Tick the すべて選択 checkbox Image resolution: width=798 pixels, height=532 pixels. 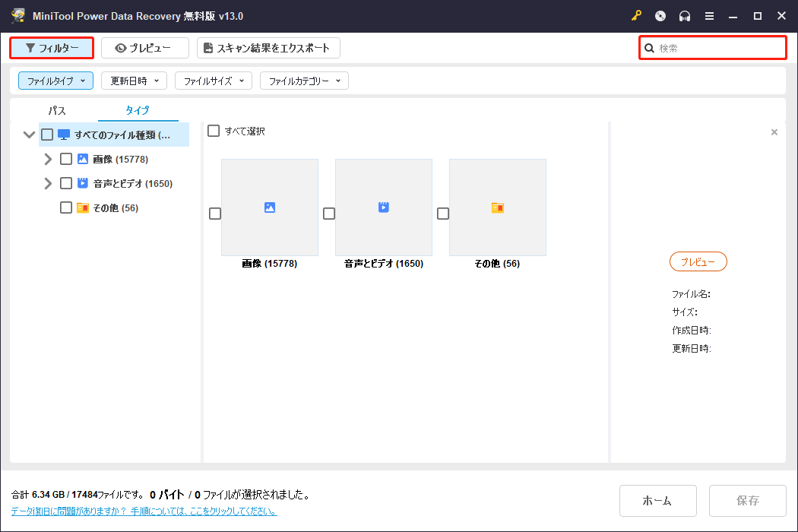(214, 131)
